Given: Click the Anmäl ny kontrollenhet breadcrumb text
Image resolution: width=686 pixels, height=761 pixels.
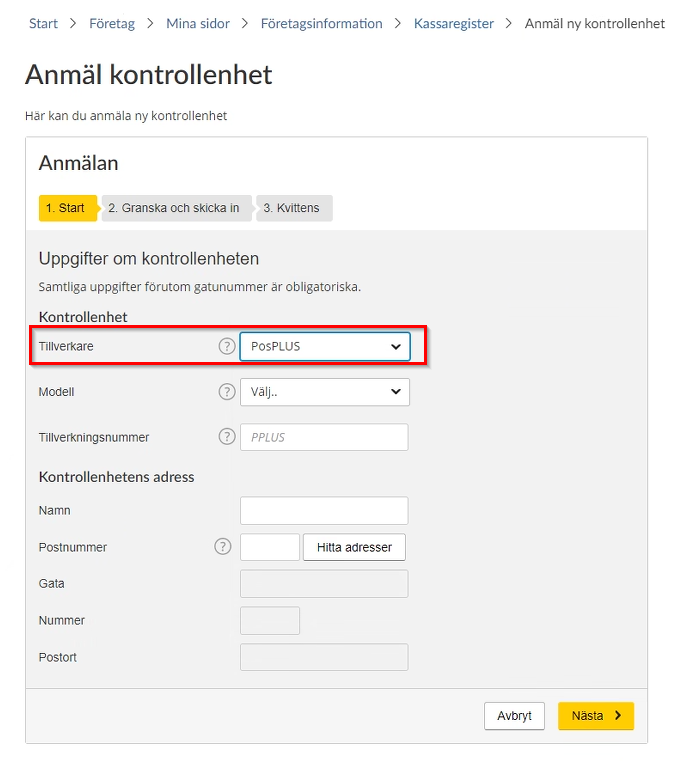Looking at the screenshot, I should tap(595, 23).
